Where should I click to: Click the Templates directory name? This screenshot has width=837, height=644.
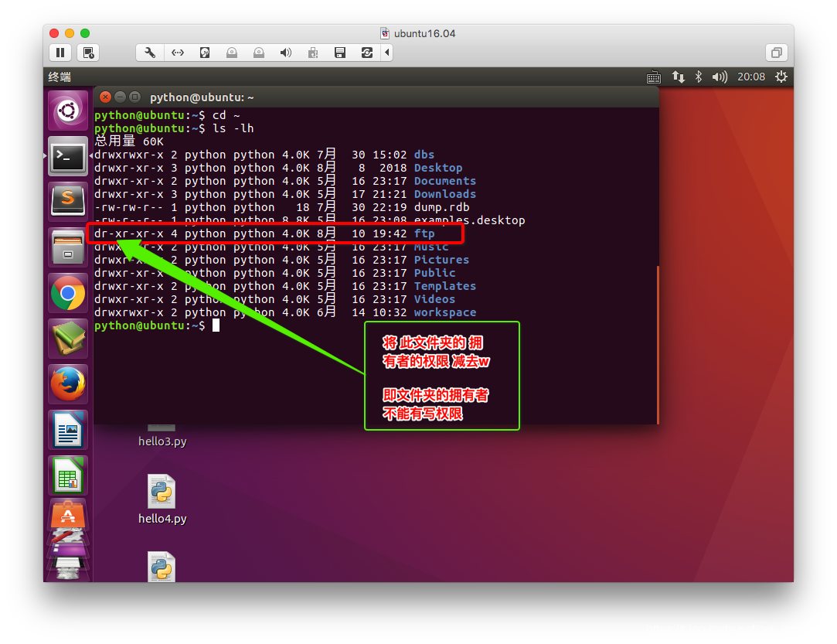[x=445, y=286]
